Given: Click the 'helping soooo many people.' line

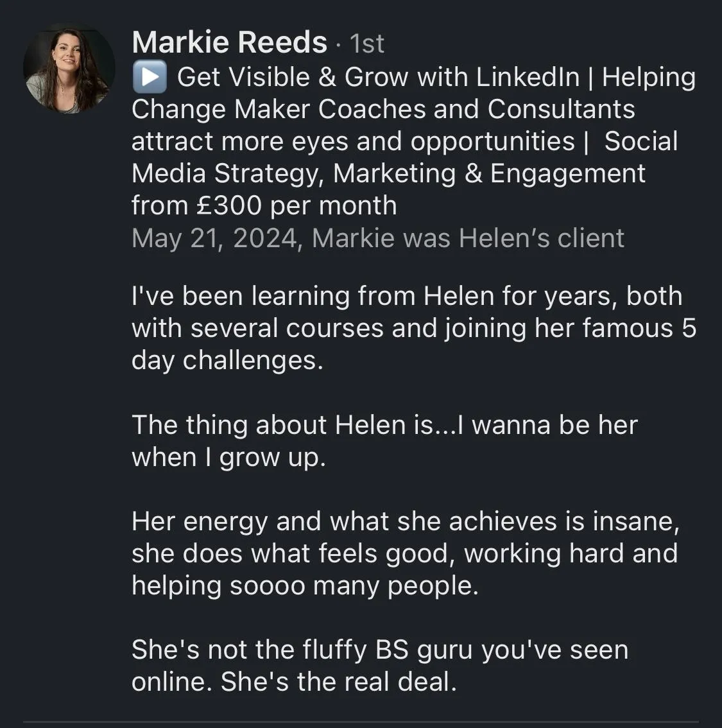Looking at the screenshot, I should (305, 585).
